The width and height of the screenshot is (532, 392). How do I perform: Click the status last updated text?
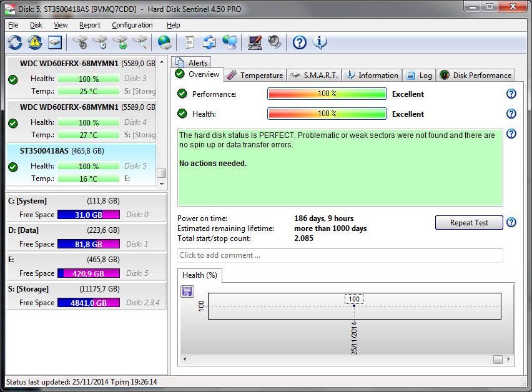click(81, 382)
